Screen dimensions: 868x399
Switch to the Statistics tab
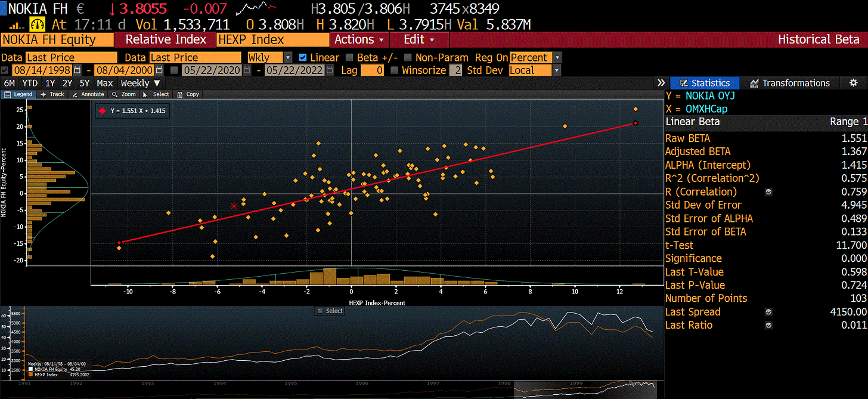[705, 83]
